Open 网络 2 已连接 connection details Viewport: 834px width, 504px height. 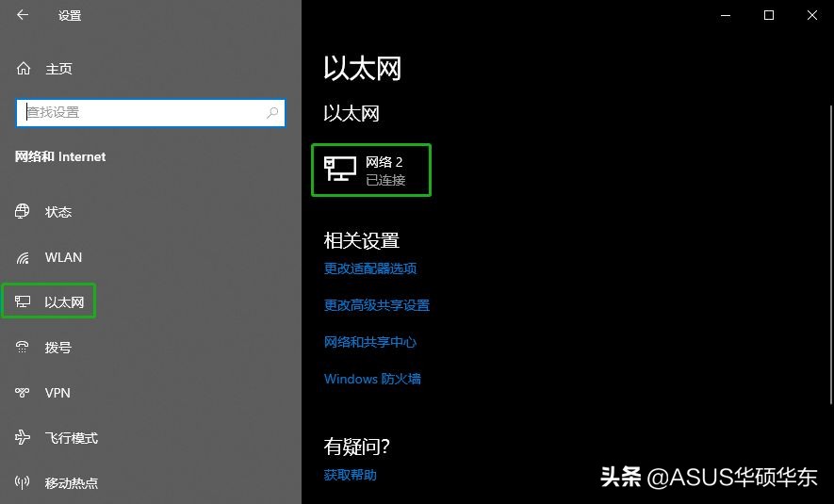click(371, 171)
